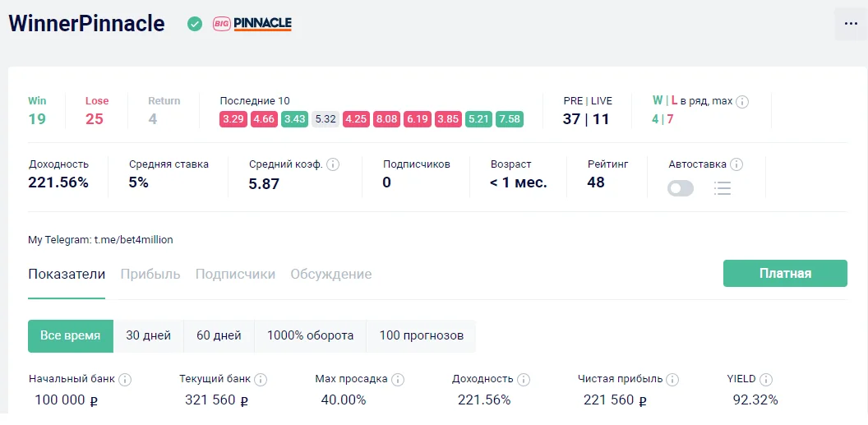This screenshot has height=425, width=868.
Task: Click the Рейтинг value 48
Action: (x=596, y=182)
